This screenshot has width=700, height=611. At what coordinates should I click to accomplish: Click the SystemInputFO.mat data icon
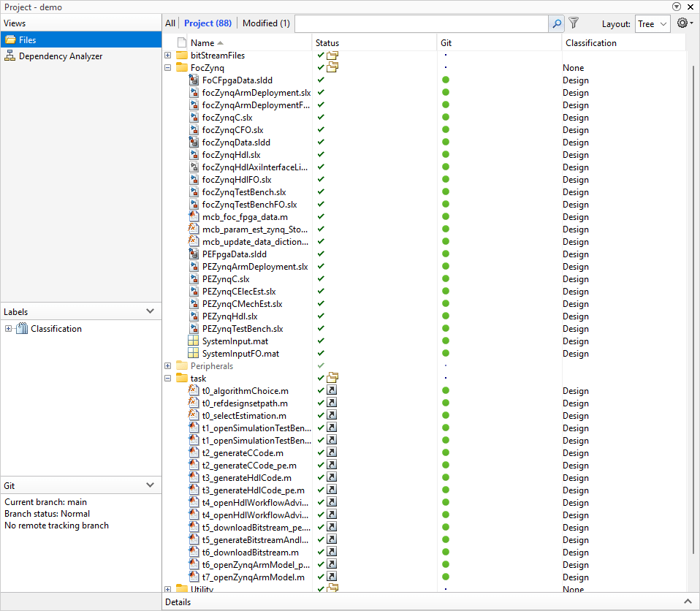point(194,353)
